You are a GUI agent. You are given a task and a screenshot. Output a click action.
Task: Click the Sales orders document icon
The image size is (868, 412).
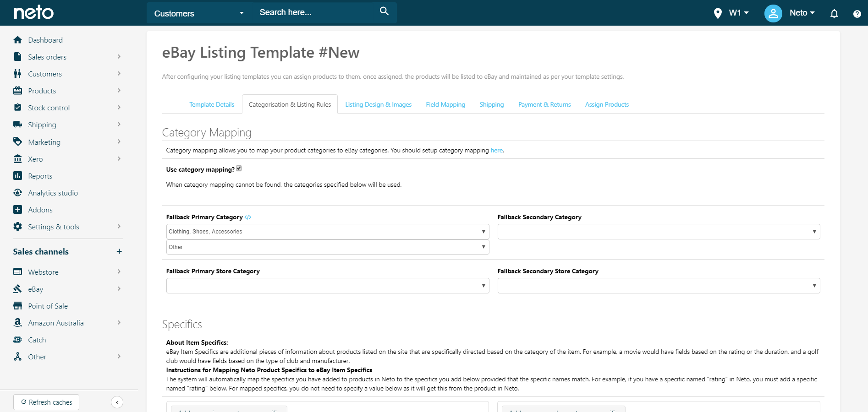click(x=18, y=57)
